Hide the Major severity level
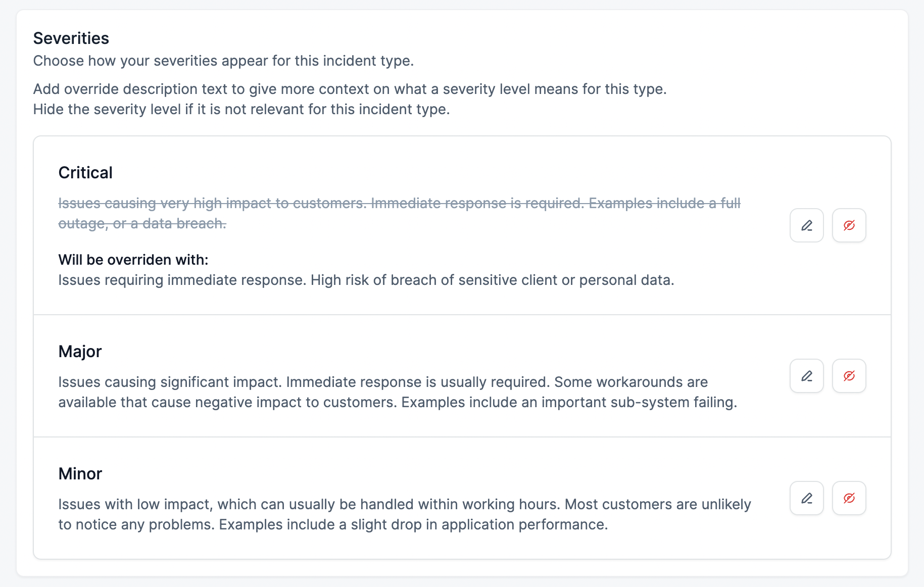Image resolution: width=924 pixels, height=587 pixels. (849, 376)
